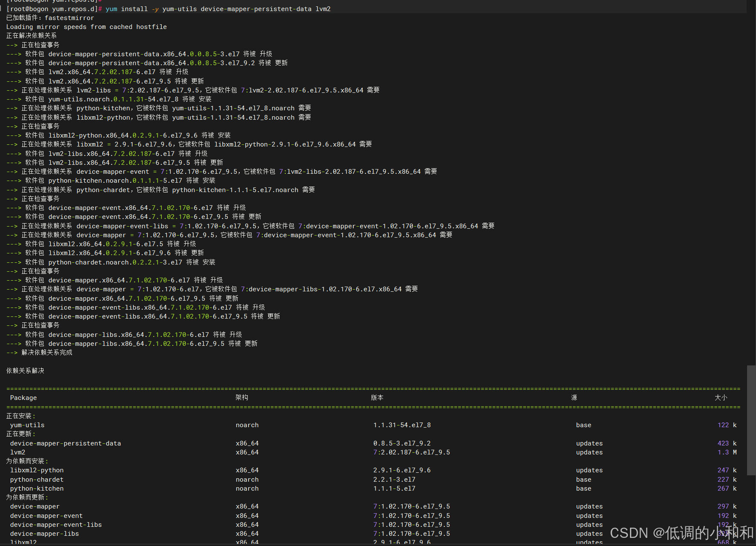The width and height of the screenshot is (756, 546).
Task: Click the updates repository label for lvm2
Action: point(589,452)
